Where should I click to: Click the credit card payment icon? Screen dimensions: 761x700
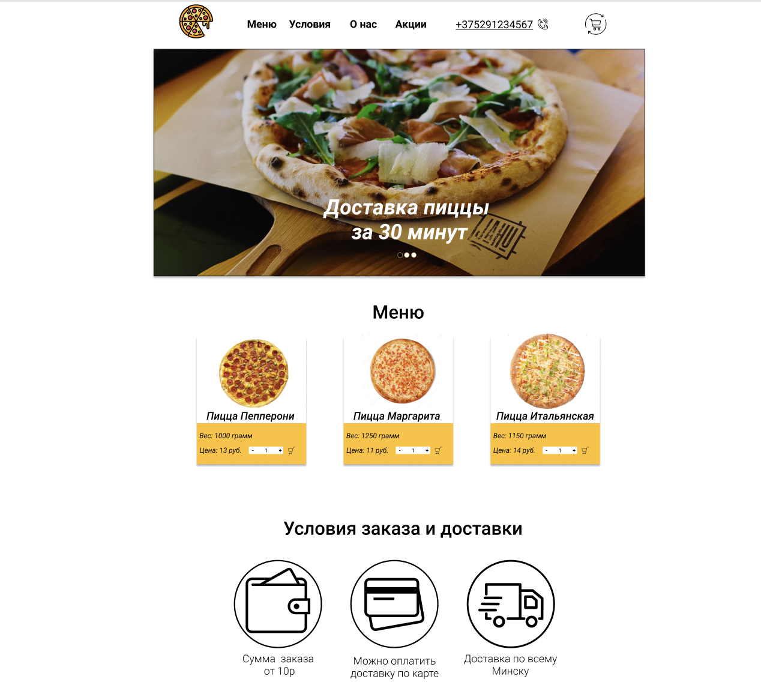click(394, 604)
